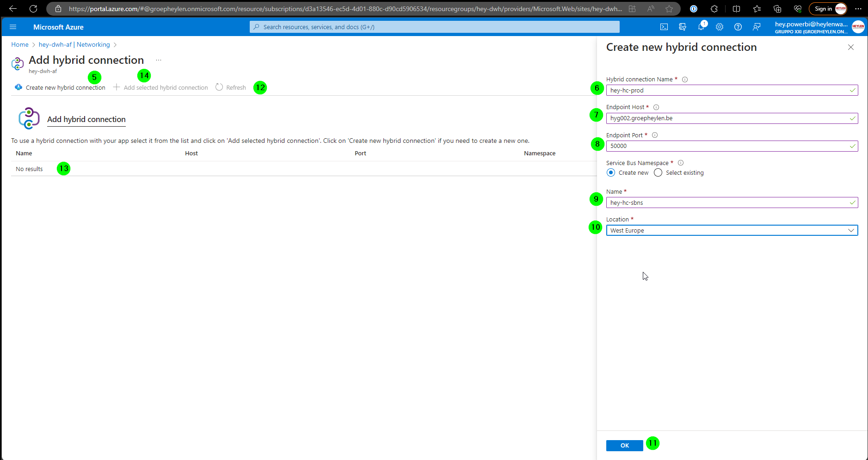Open account menu for hey.powerbi user avatar

(x=858, y=27)
